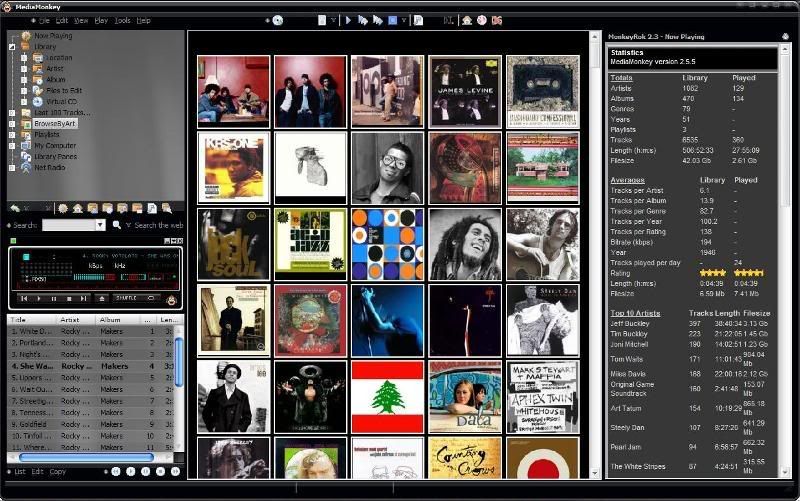The height and width of the screenshot is (501, 800).
Task: Click the Copy button below the playlist
Action: point(58,471)
